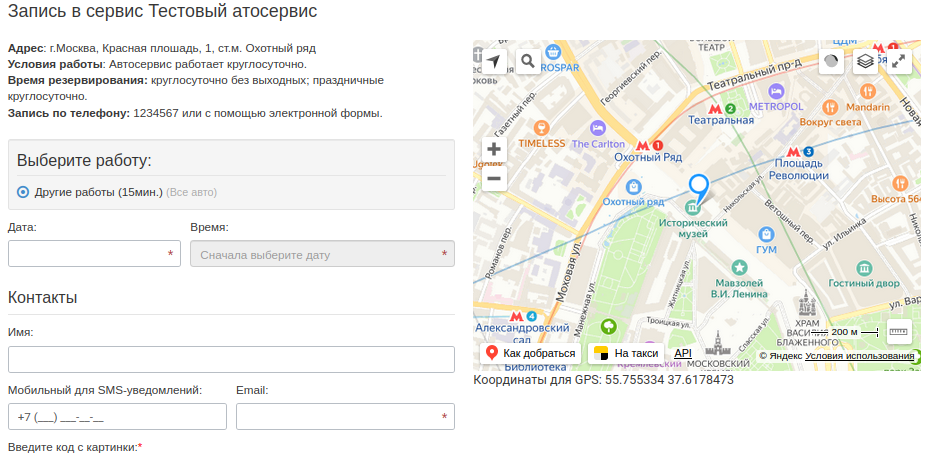
Task: Click the Выберите работу heading
Action: [x=84, y=161]
